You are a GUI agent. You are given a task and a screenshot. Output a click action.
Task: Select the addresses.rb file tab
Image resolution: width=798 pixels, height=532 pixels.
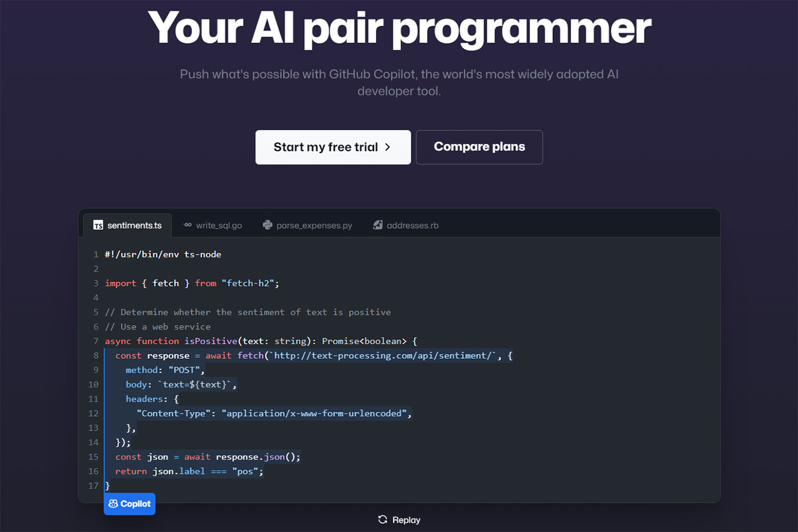coord(412,226)
